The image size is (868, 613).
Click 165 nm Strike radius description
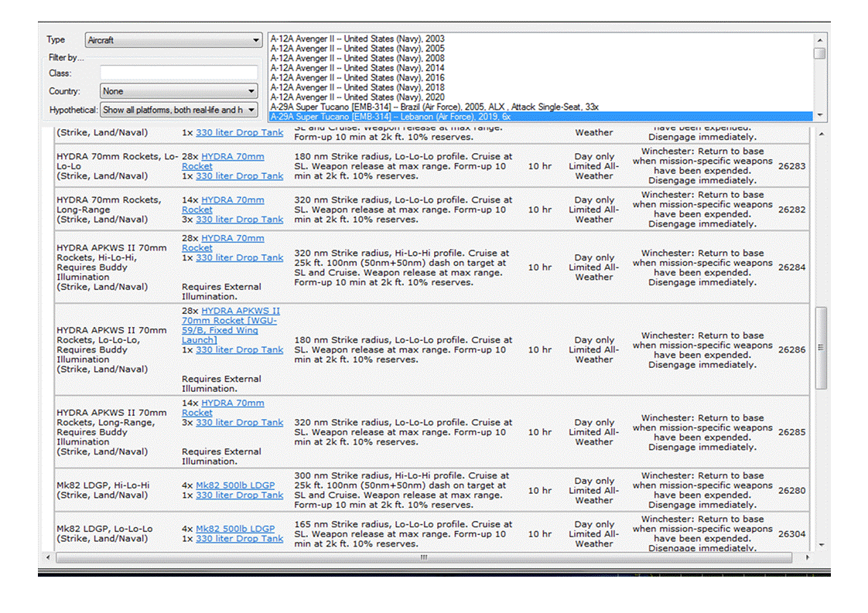(x=403, y=534)
